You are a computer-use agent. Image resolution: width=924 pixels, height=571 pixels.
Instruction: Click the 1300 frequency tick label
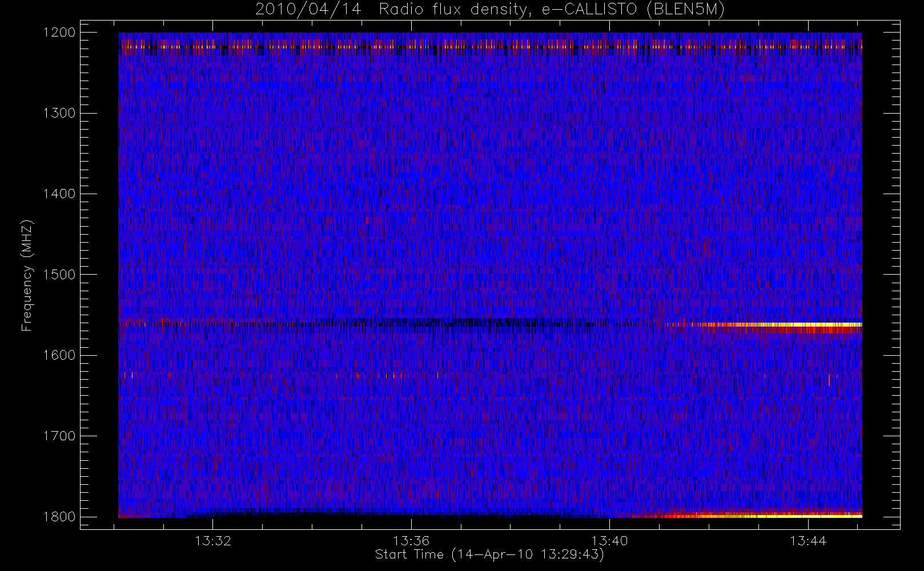tap(59, 113)
